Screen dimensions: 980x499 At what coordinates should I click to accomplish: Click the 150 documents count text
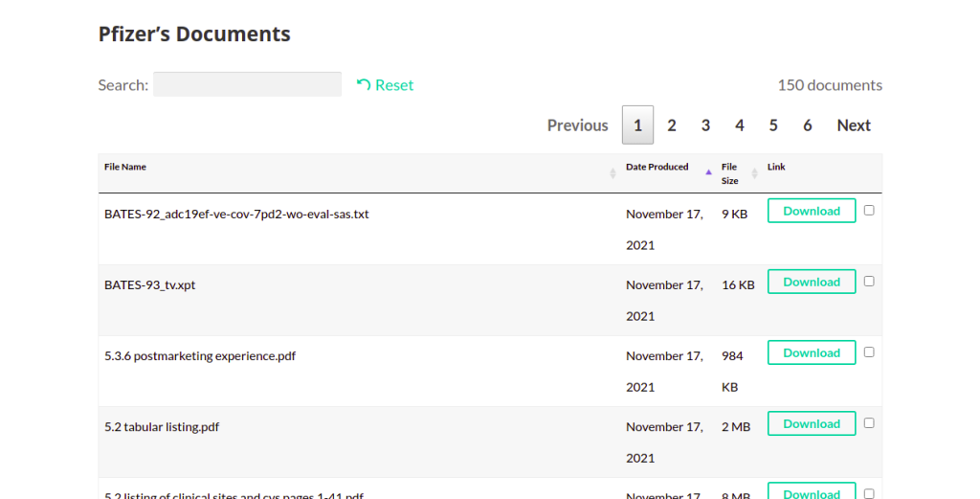coord(830,85)
